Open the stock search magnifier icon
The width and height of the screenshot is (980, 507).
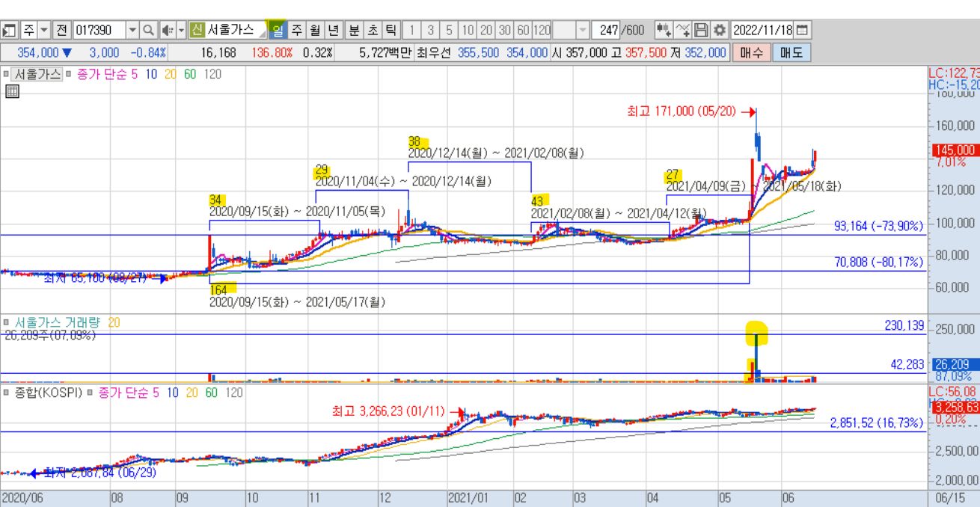pyautogui.click(x=148, y=30)
